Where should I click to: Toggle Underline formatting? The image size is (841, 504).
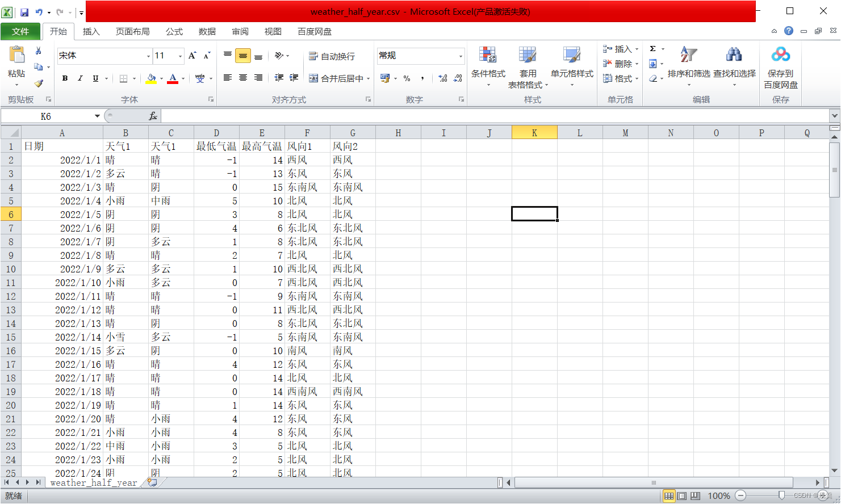95,78
